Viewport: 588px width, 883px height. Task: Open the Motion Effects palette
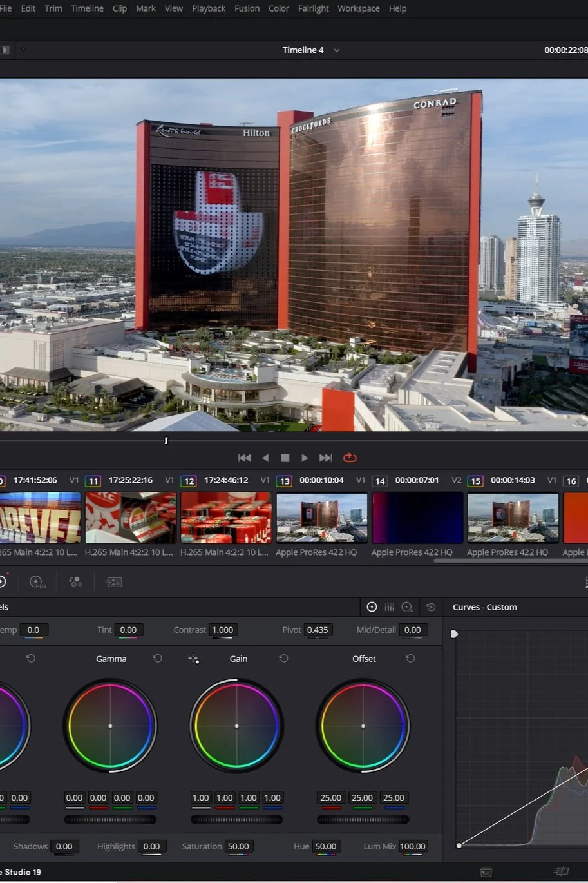[114, 582]
